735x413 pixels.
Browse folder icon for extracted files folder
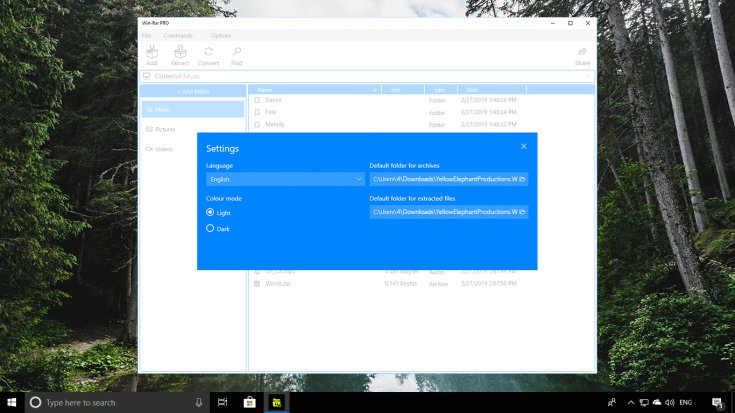click(523, 212)
